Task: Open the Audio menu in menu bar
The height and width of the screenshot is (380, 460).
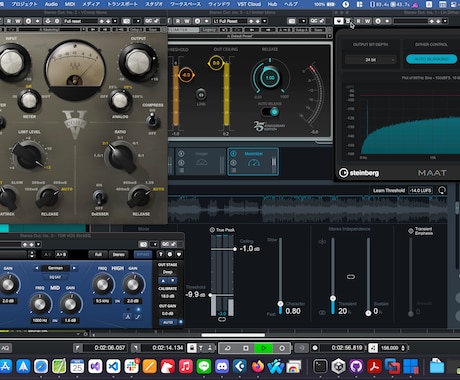Action: click(x=51, y=4)
